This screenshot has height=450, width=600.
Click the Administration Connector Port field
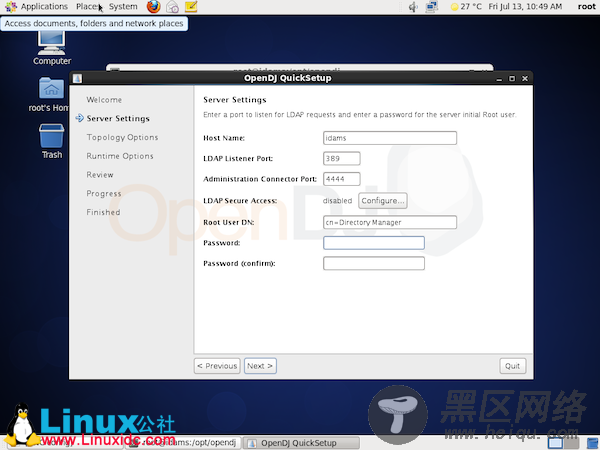(x=342, y=179)
